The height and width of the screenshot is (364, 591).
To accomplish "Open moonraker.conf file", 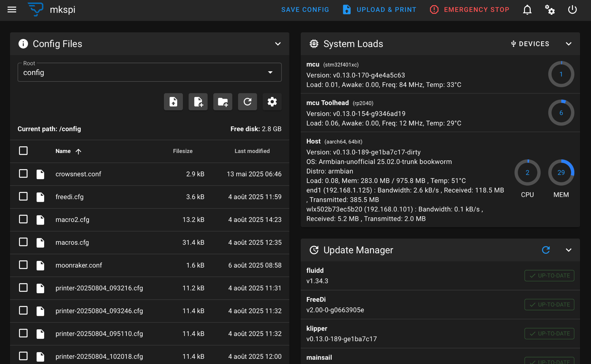I will tap(79, 265).
